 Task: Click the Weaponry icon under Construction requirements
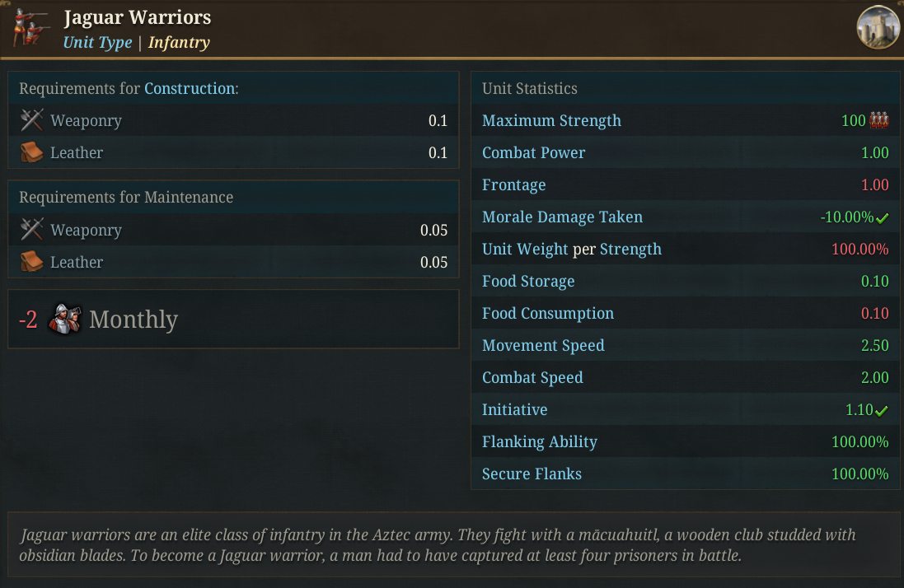coord(31,120)
